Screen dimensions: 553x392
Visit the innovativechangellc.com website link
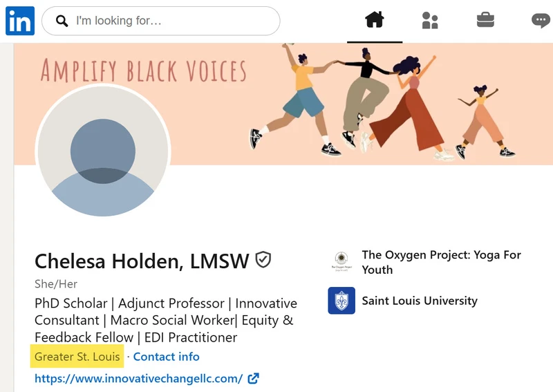pyautogui.click(x=139, y=379)
